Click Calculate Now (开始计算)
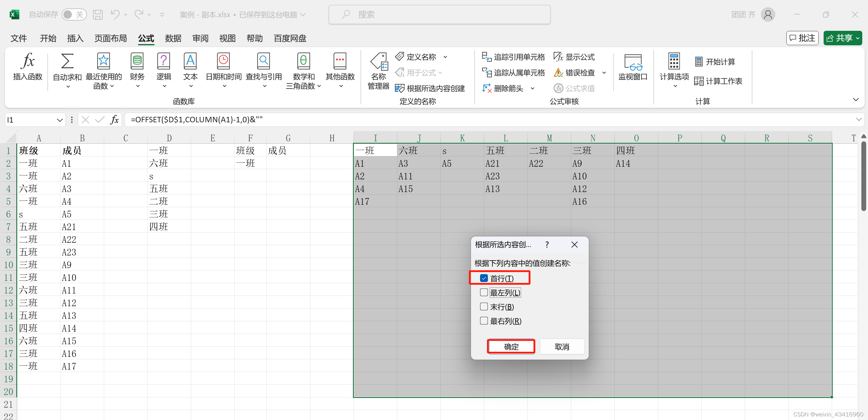The width and height of the screenshot is (868, 420). [x=715, y=62]
